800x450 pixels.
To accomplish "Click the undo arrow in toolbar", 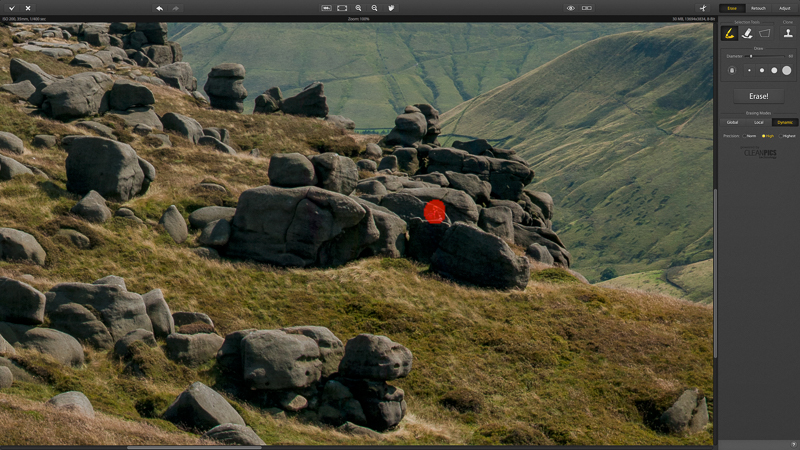I will pyautogui.click(x=160, y=8).
